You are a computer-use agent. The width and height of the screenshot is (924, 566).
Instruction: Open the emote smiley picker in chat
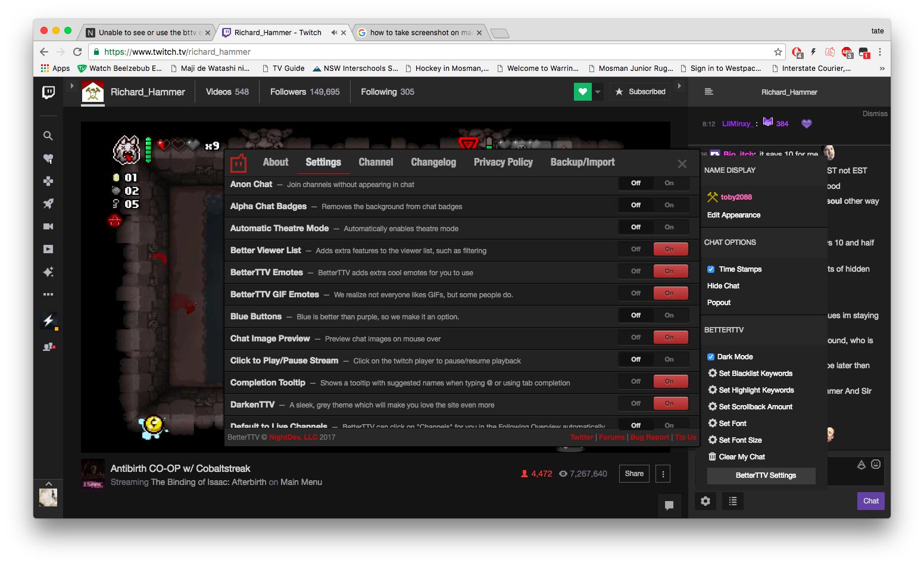[876, 464]
